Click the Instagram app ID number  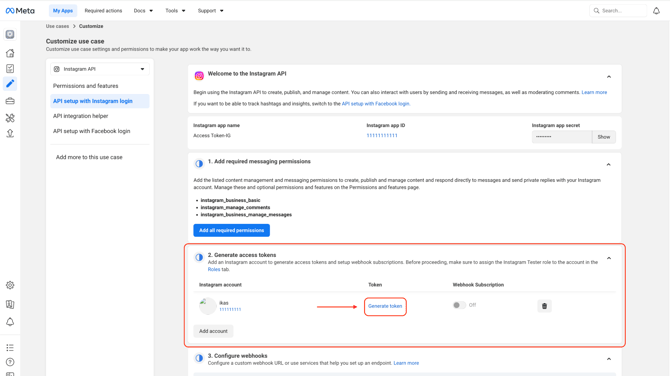(382, 135)
